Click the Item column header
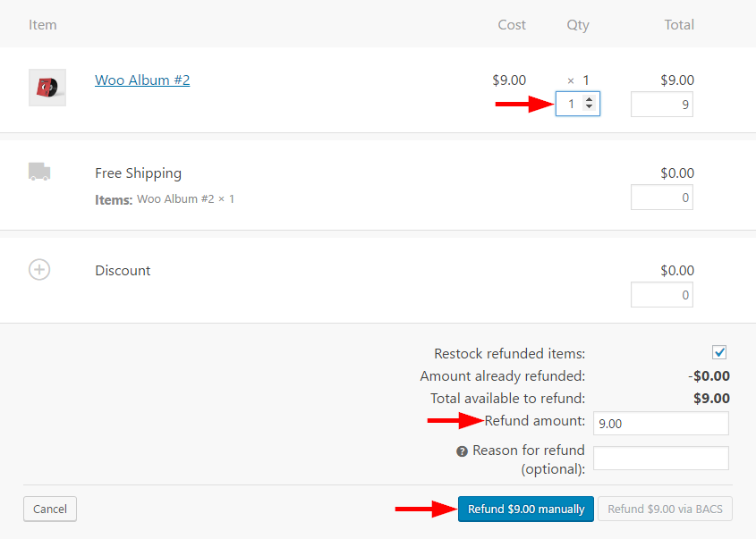 43,25
